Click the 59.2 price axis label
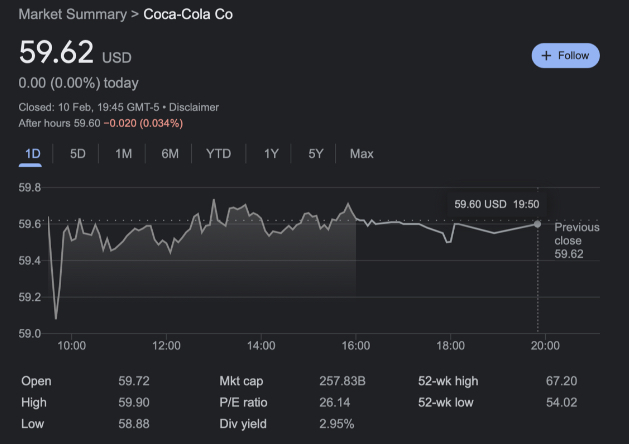The image size is (629, 444). (x=30, y=297)
